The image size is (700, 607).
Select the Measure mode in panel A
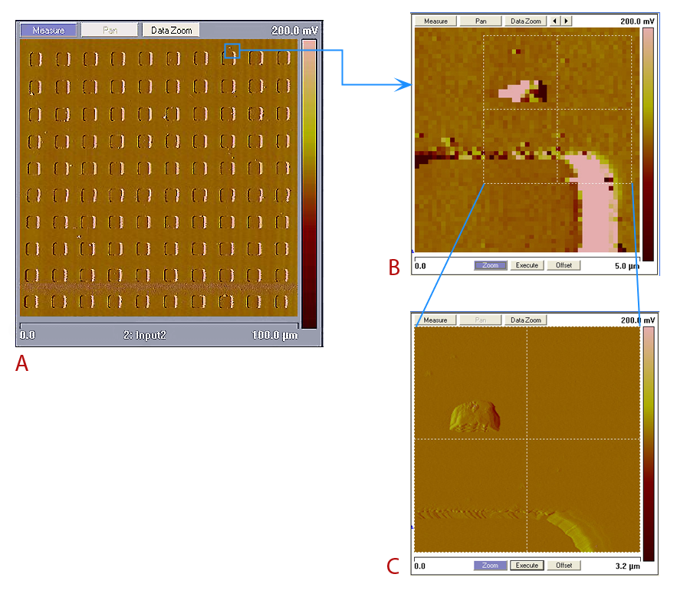coord(48,31)
